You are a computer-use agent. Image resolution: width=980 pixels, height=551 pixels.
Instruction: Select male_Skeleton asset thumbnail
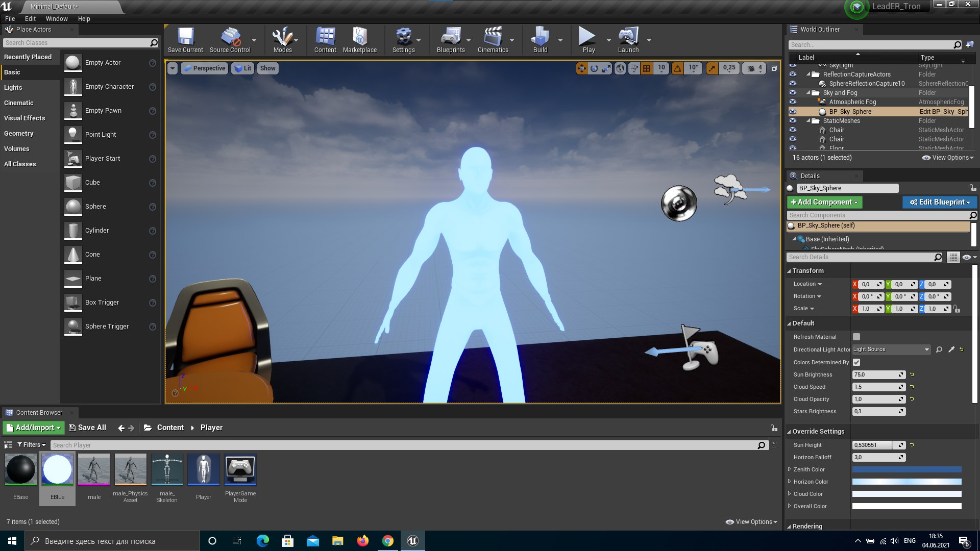[167, 469]
